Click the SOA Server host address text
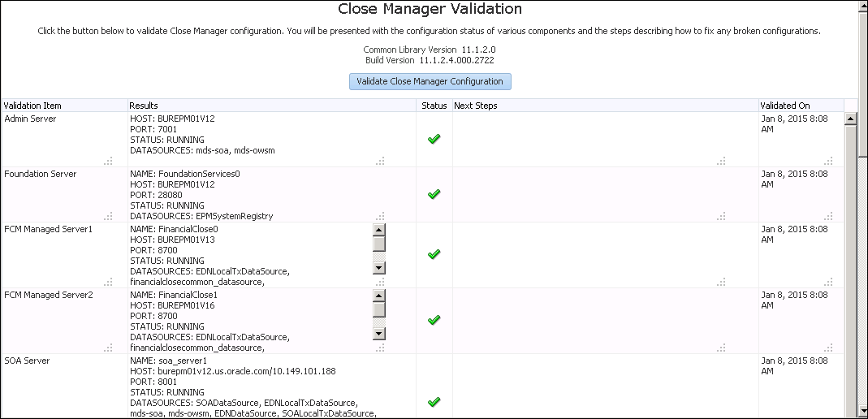 click(233, 371)
